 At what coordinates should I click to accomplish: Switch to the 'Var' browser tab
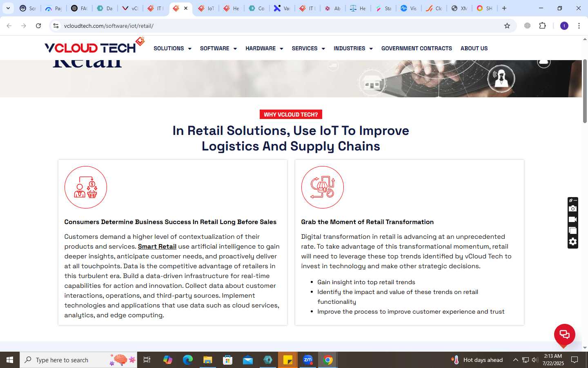pyautogui.click(x=282, y=8)
